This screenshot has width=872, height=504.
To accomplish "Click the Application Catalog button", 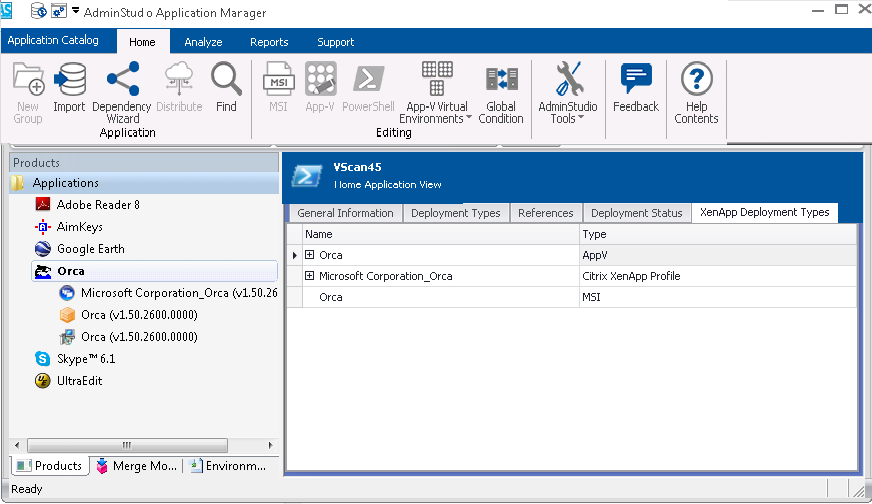I will pyautogui.click(x=54, y=41).
